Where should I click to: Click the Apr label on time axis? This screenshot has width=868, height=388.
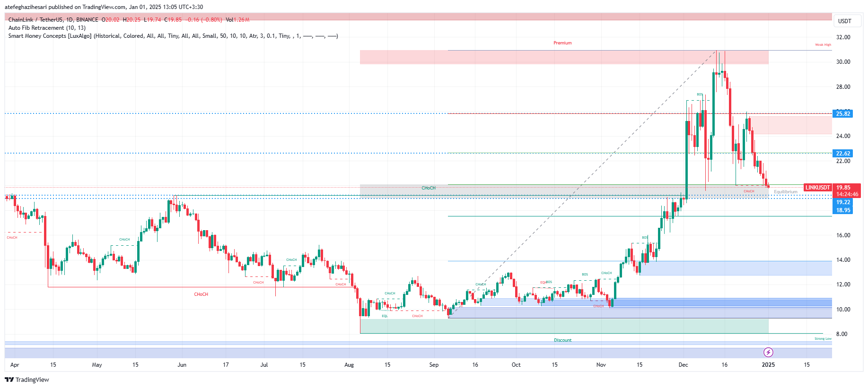pyautogui.click(x=15, y=365)
